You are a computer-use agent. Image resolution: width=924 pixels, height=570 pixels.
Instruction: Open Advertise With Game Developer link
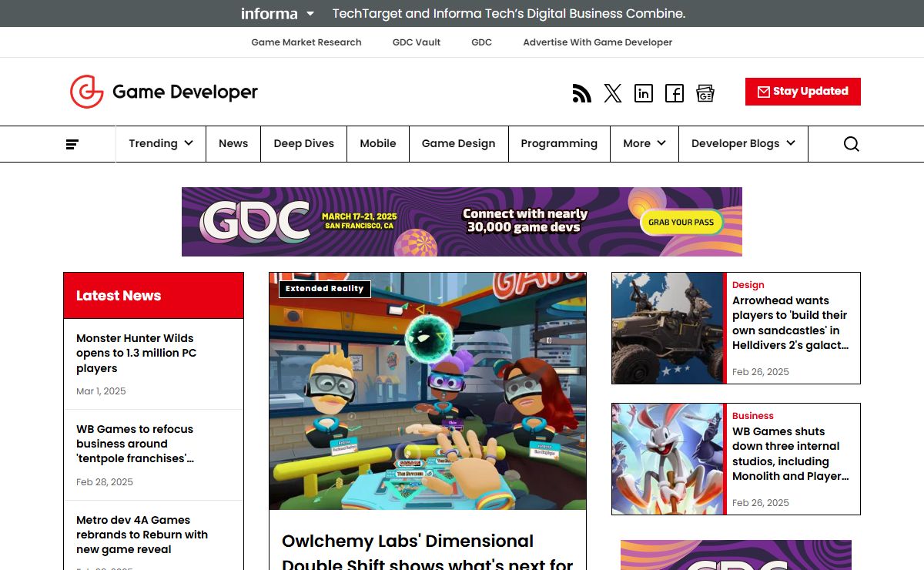598,42
